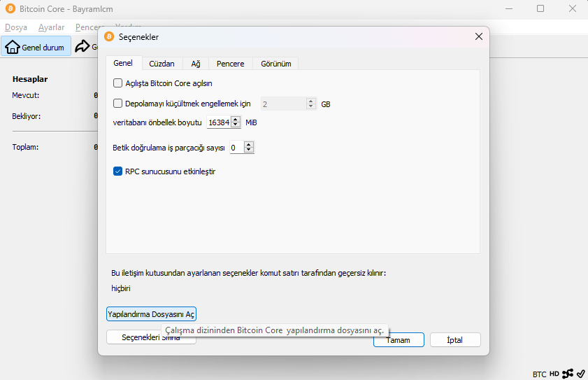Switch to the Ağ tab

point(196,64)
